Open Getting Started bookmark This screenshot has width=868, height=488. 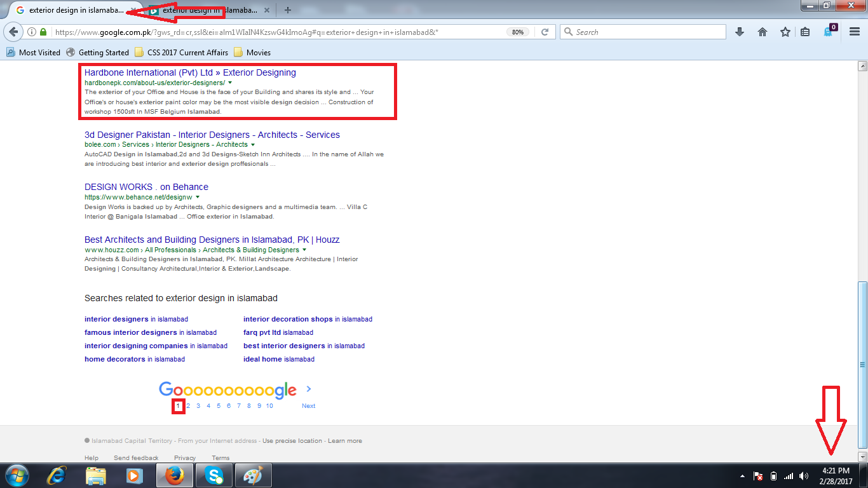point(97,52)
